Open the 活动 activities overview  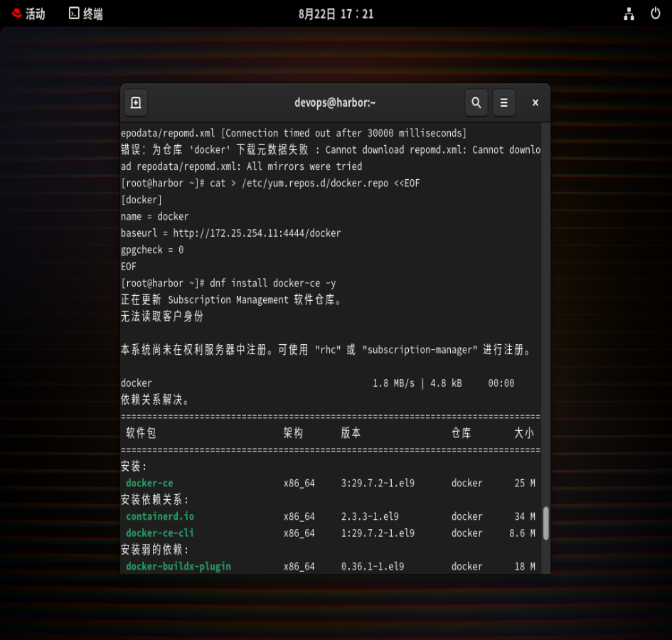click(x=28, y=14)
